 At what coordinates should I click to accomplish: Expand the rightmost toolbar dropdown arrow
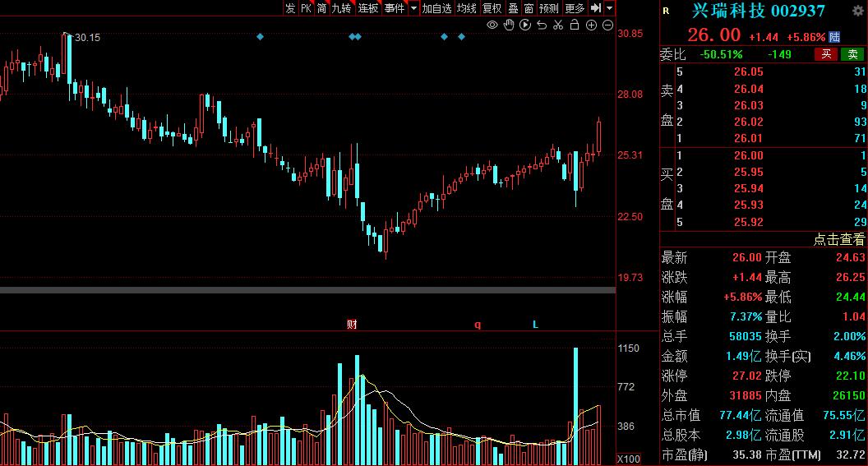(609, 7)
